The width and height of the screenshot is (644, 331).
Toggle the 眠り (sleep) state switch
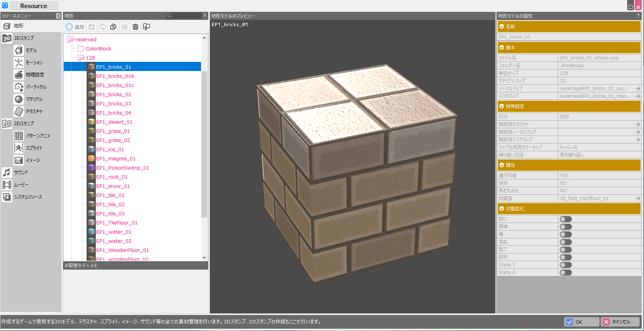click(565, 219)
